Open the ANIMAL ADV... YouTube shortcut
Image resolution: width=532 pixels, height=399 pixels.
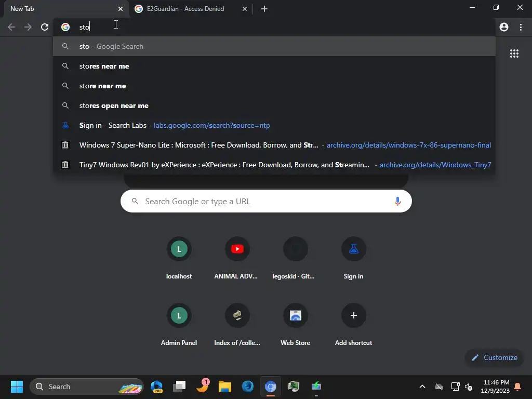point(237,259)
